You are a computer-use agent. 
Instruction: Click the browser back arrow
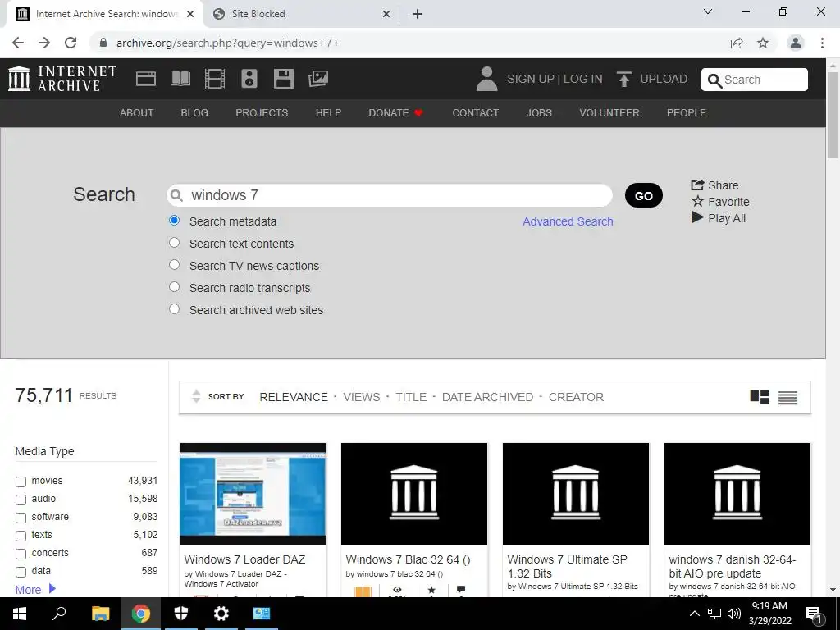18,43
